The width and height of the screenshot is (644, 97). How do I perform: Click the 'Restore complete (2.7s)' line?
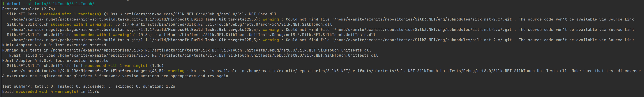(x=29, y=9)
